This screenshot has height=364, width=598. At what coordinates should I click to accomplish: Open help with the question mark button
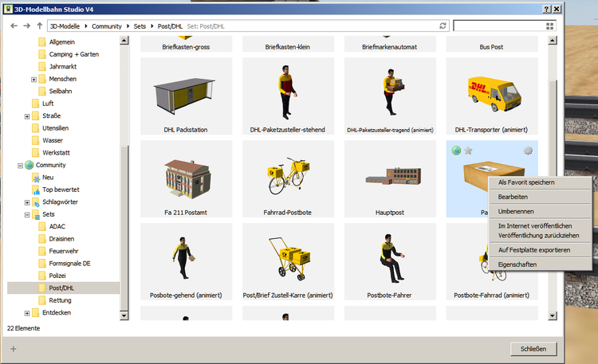(546, 9)
